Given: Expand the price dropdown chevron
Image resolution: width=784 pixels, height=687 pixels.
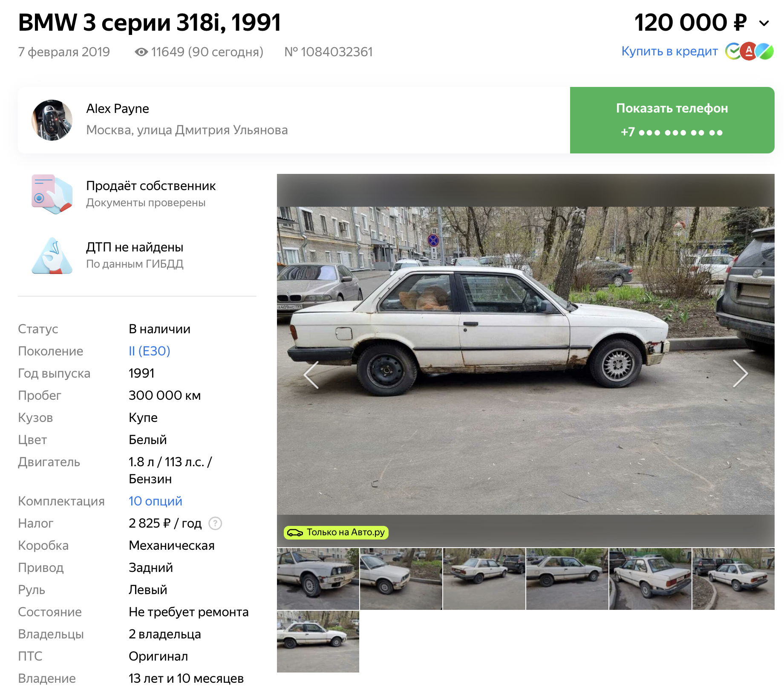Looking at the screenshot, I should 764,23.
